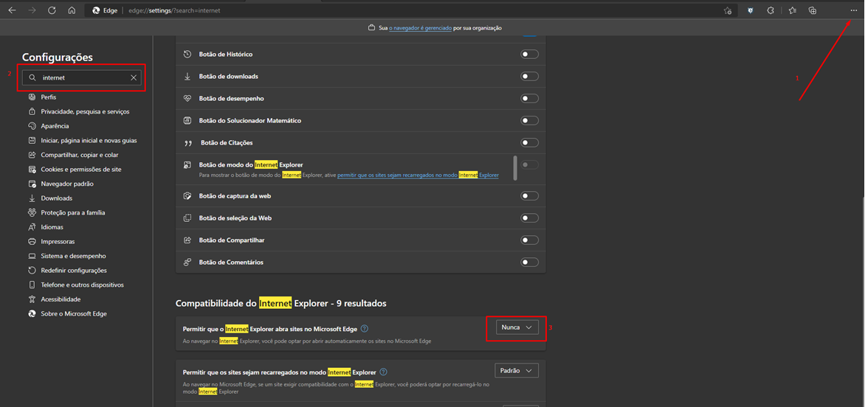The width and height of the screenshot is (868, 407).
Task: Click the settings search field containing 'internet'
Action: pyautogui.click(x=81, y=78)
